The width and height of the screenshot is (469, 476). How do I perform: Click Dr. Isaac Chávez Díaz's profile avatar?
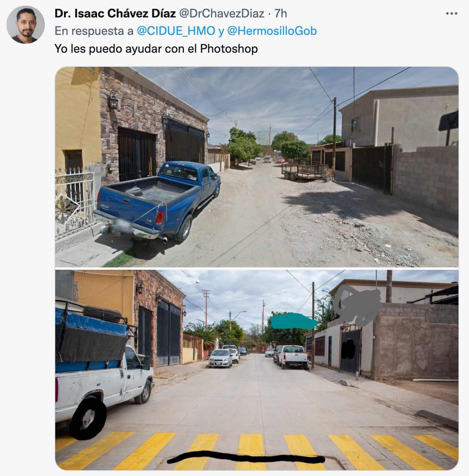pos(25,25)
